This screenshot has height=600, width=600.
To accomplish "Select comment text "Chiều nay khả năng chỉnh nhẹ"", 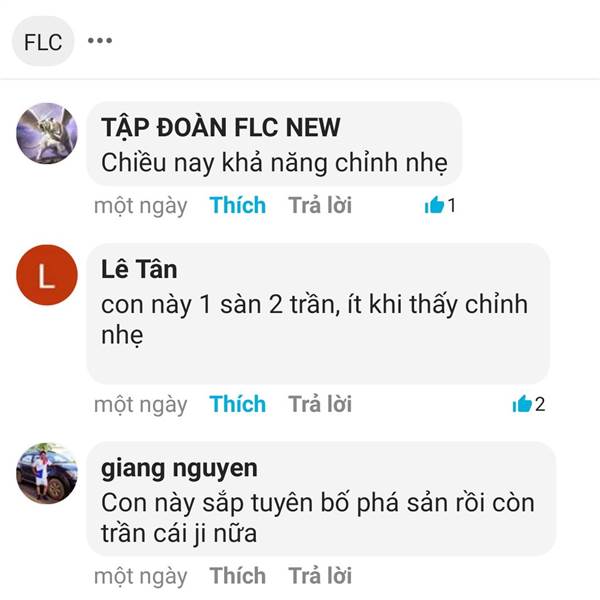I will [x=274, y=163].
